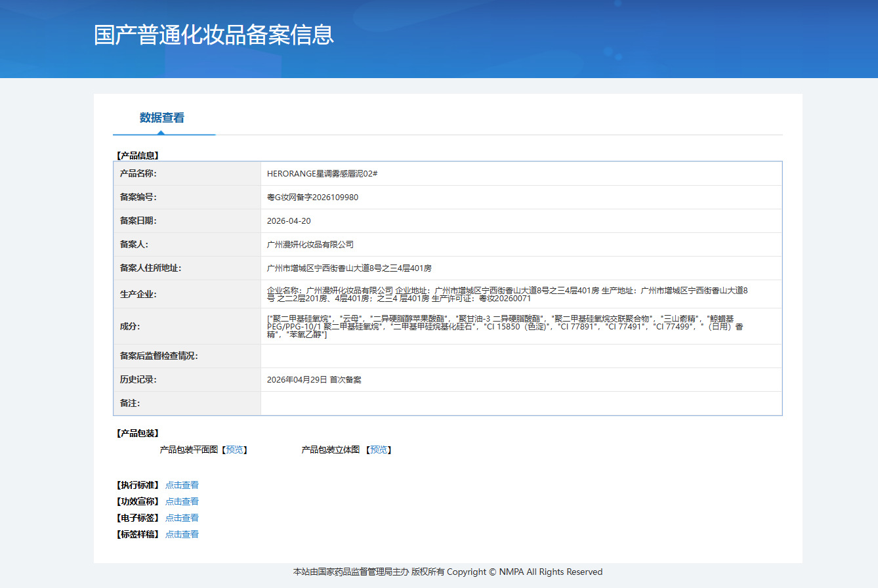The width and height of the screenshot is (878, 588).
Task: Preview the 产品包装立体图 image
Action: pyautogui.click(x=379, y=450)
